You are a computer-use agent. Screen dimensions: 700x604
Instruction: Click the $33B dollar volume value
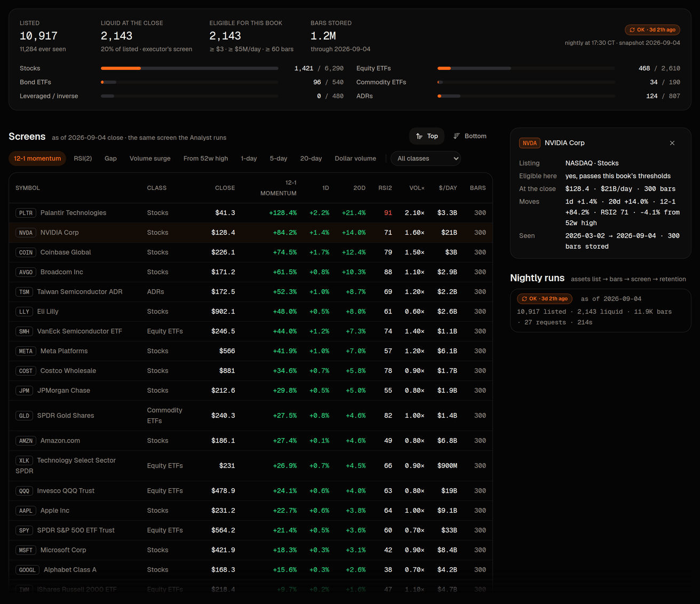(x=449, y=530)
